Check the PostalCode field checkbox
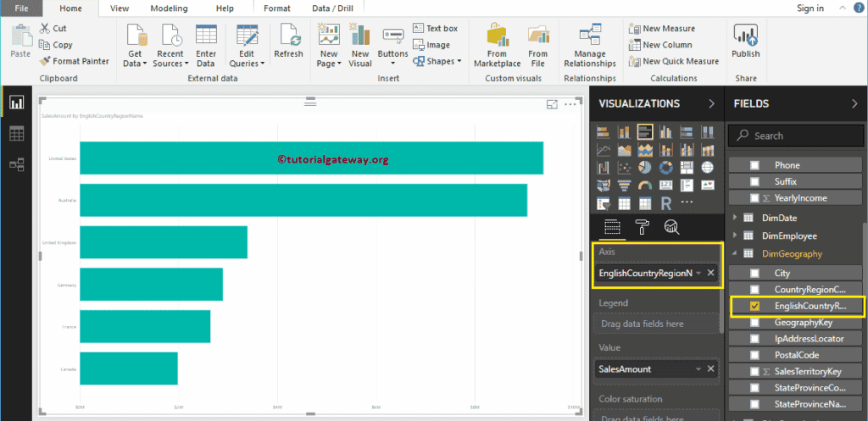This screenshot has width=868, height=421. 754,355
